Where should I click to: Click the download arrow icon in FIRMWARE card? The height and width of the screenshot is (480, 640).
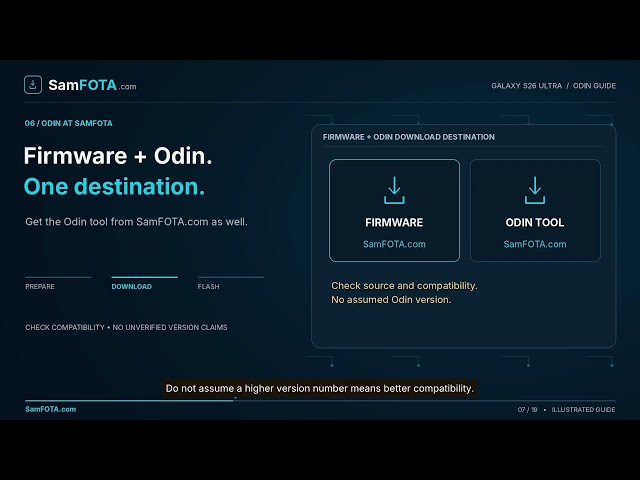(394, 190)
